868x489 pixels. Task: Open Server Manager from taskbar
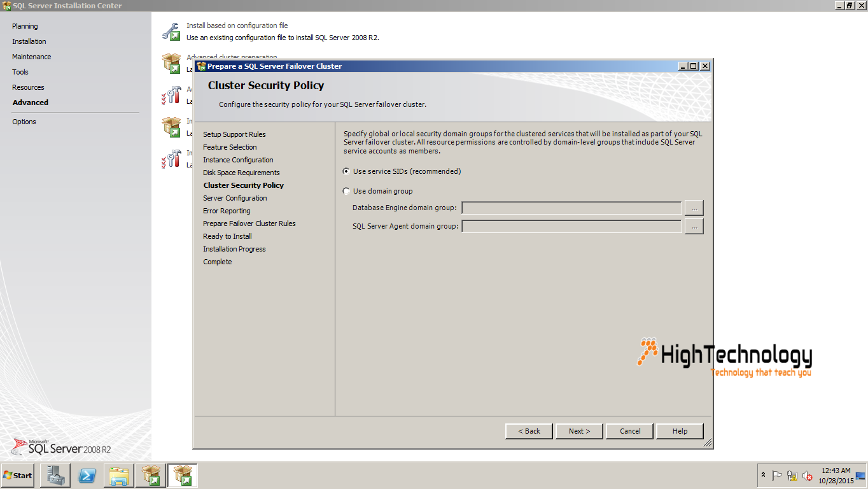(x=55, y=476)
